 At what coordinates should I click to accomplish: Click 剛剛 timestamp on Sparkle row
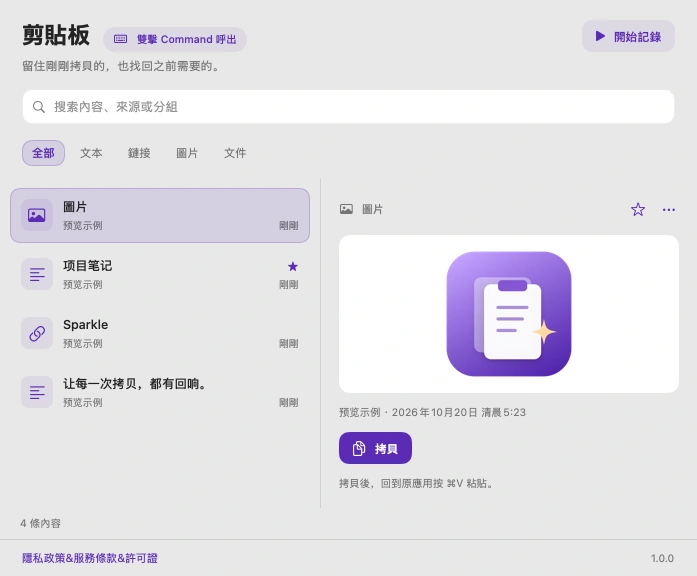pyautogui.click(x=288, y=344)
